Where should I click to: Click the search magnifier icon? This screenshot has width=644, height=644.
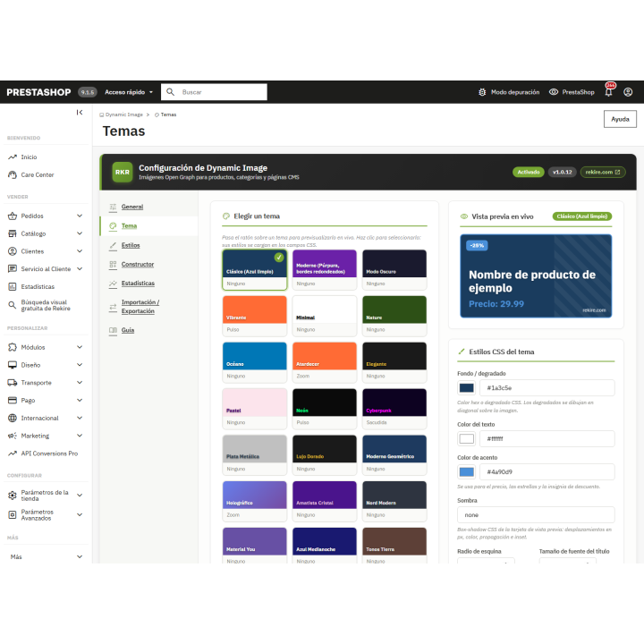[x=171, y=92]
